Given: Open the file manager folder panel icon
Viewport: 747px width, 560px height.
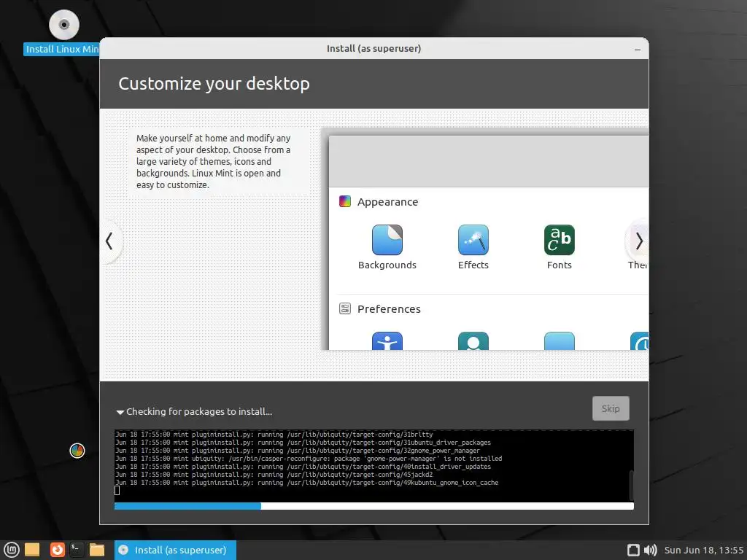Looking at the screenshot, I should pos(97,550).
